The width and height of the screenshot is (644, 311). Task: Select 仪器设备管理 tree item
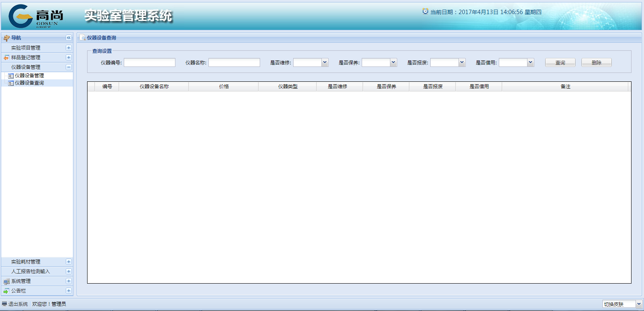point(29,76)
